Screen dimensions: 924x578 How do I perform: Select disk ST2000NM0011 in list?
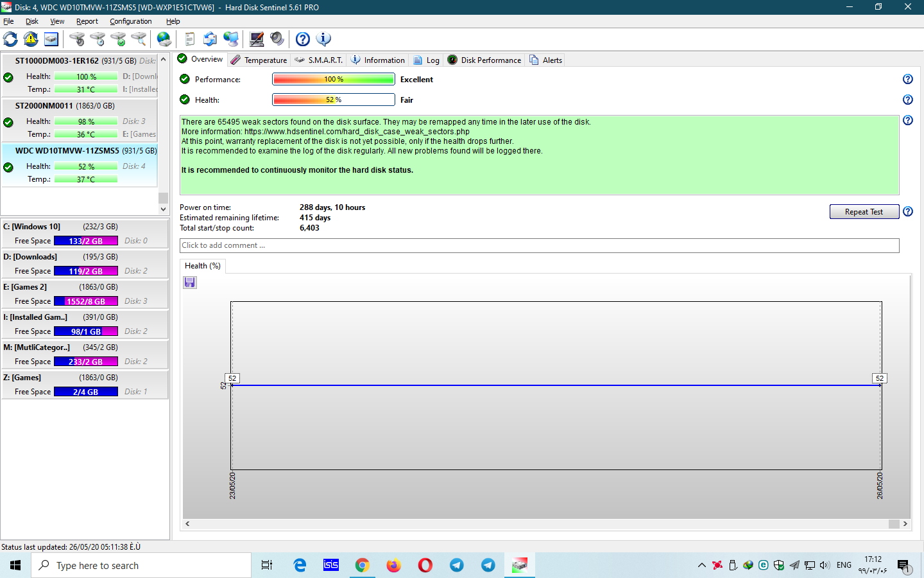80,120
